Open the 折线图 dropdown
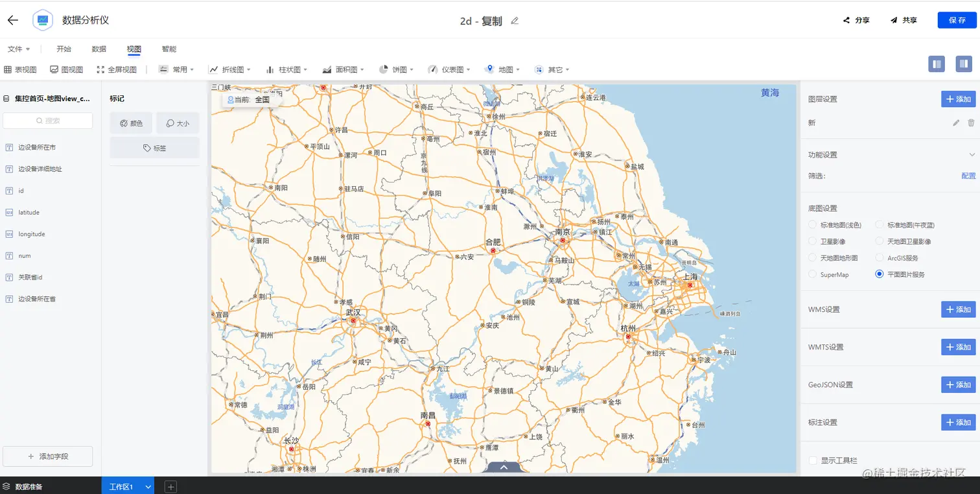 229,69
